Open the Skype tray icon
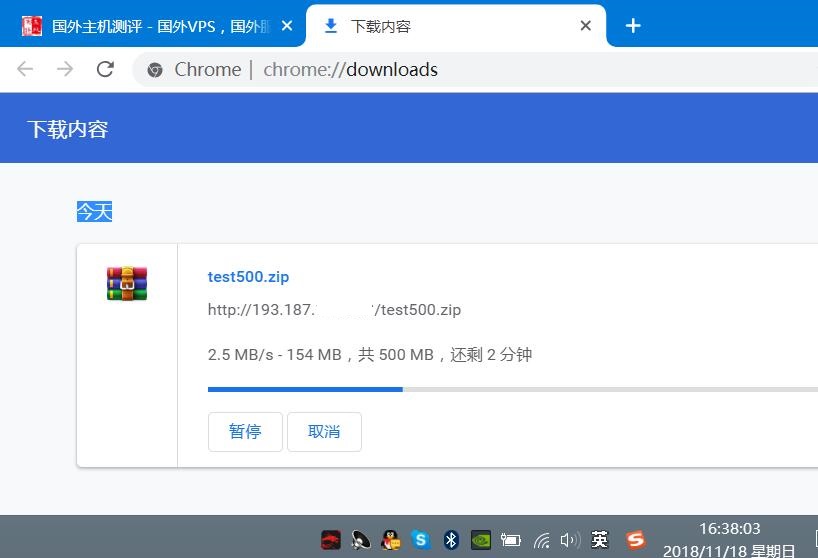818x558 pixels. point(421,540)
